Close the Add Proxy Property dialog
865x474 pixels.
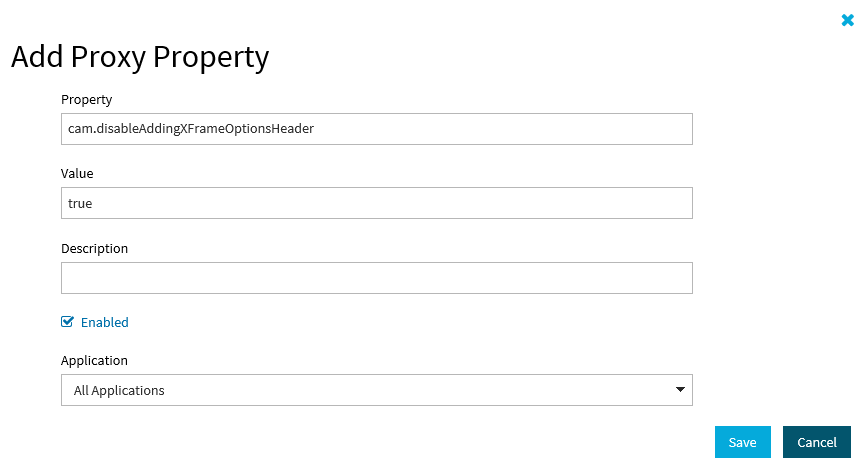(848, 20)
